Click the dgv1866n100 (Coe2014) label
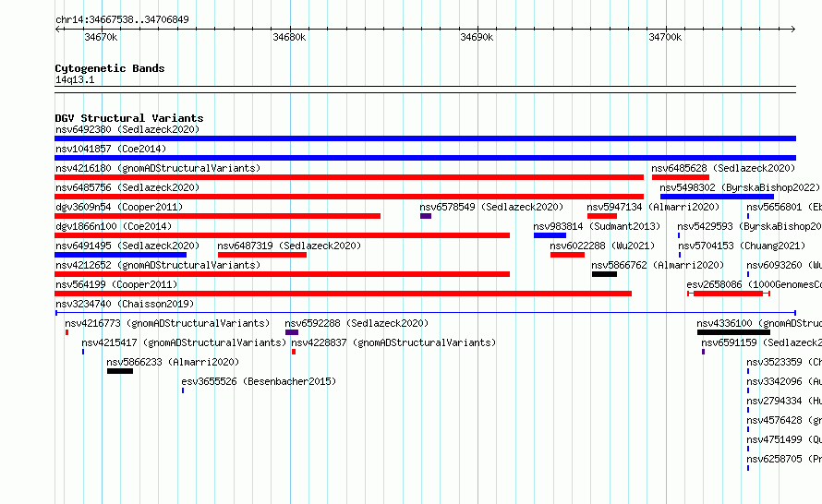This screenshot has height=504, width=822. pos(114,226)
